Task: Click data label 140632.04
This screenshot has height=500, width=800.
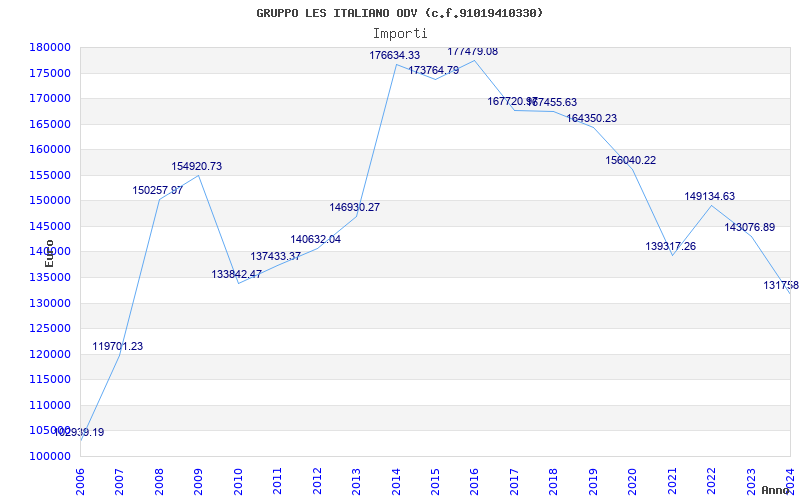Action: tap(316, 239)
